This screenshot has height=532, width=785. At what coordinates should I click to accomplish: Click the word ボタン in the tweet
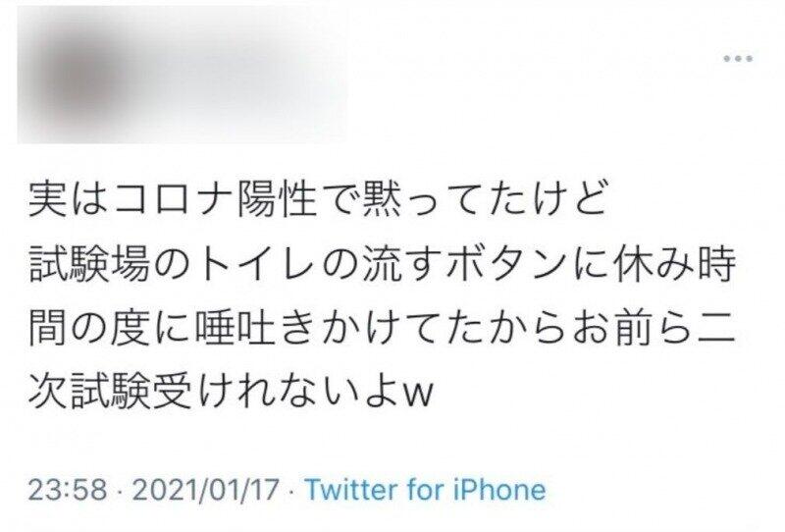pos(505,263)
